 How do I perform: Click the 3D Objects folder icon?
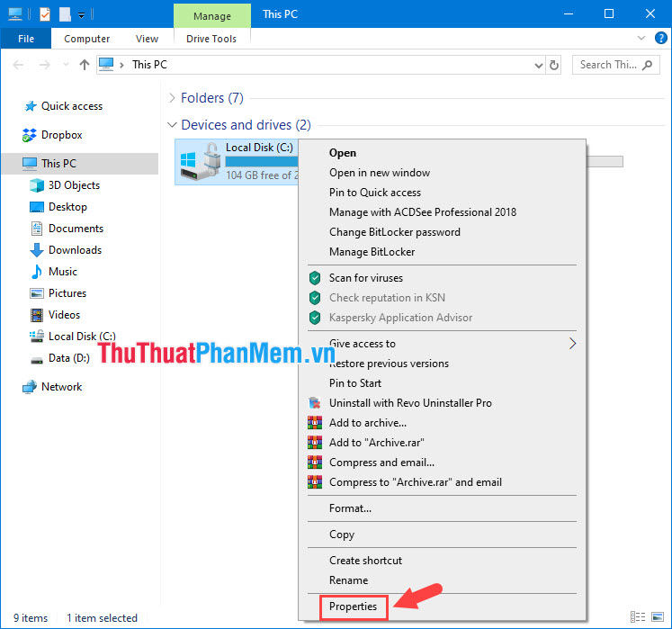(37, 185)
